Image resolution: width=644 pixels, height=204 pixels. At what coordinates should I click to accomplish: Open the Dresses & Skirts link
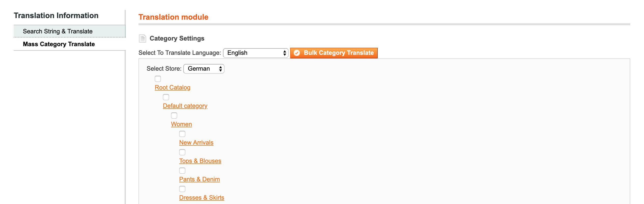(202, 198)
